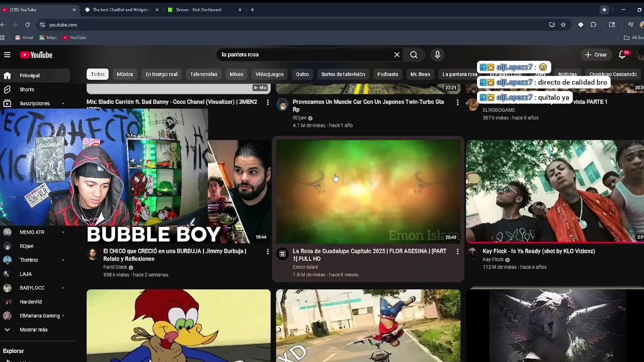Open HardenRd subscription channel

pos(35,302)
